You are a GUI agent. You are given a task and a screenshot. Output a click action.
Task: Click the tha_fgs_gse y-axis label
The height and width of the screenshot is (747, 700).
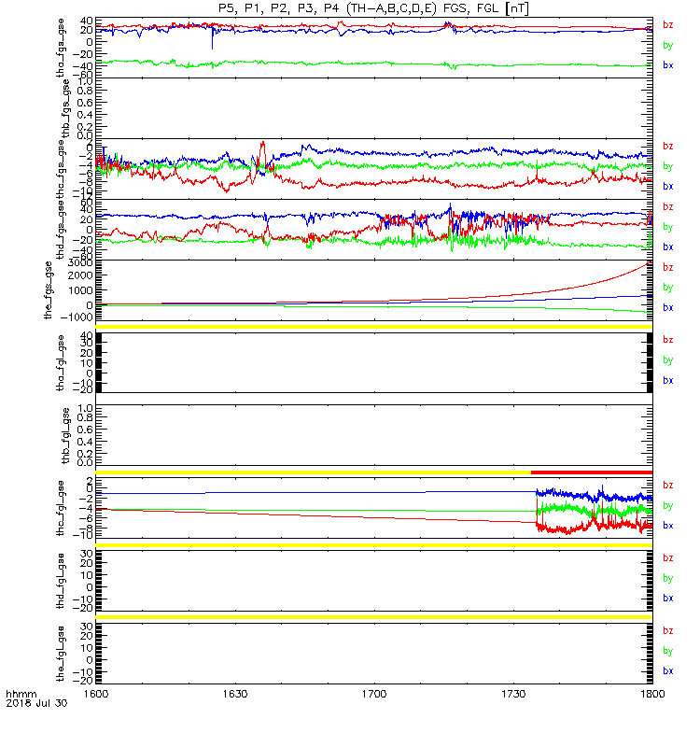[x=61, y=49]
